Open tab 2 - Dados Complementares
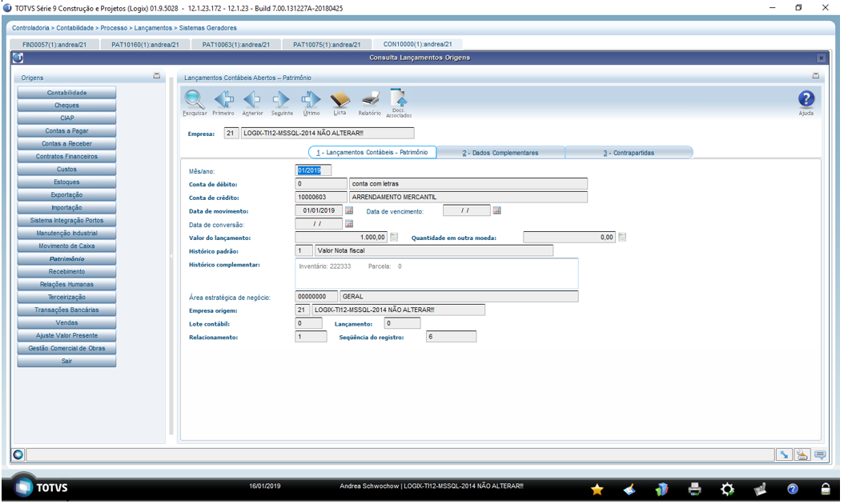The image size is (844, 504). click(500, 153)
